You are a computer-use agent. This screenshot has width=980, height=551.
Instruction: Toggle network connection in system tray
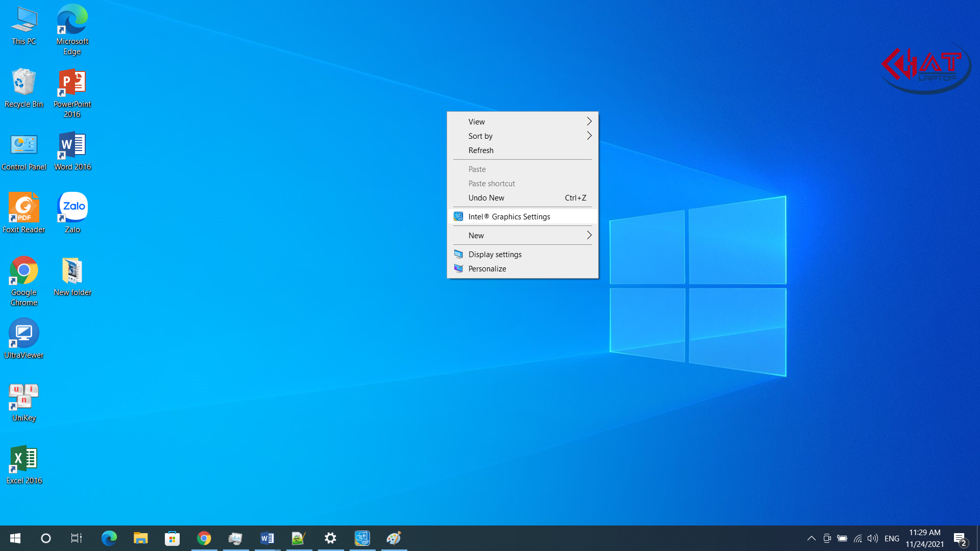point(858,538)
